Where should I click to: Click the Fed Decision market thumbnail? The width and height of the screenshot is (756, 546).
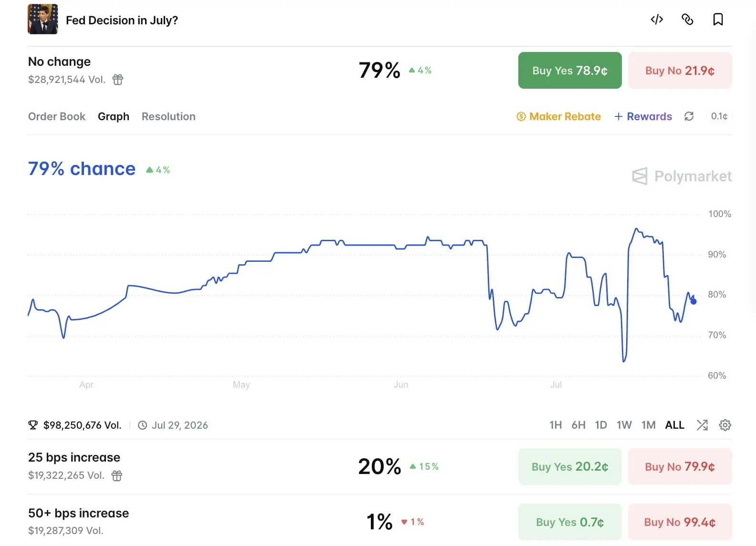pyautogui.click(x=43, y=19)
